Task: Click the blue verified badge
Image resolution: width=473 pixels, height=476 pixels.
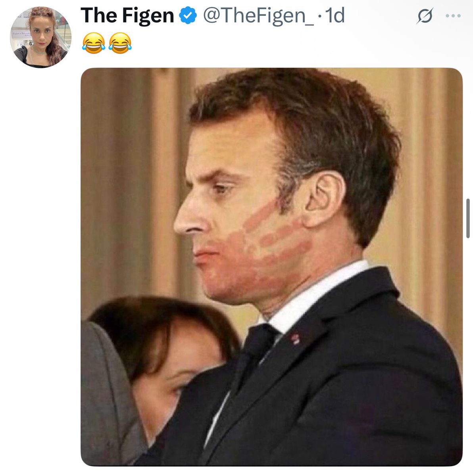Action: coord(188,16)
